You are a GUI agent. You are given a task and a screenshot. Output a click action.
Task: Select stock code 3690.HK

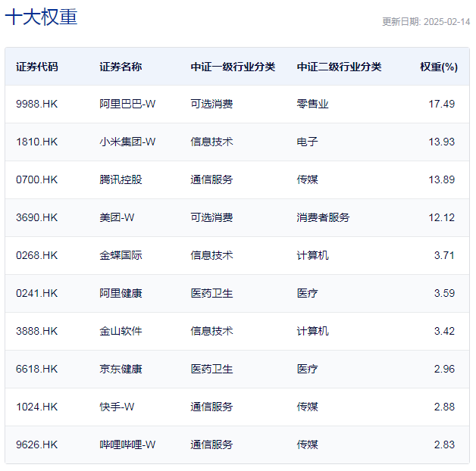tap(36, 218)
